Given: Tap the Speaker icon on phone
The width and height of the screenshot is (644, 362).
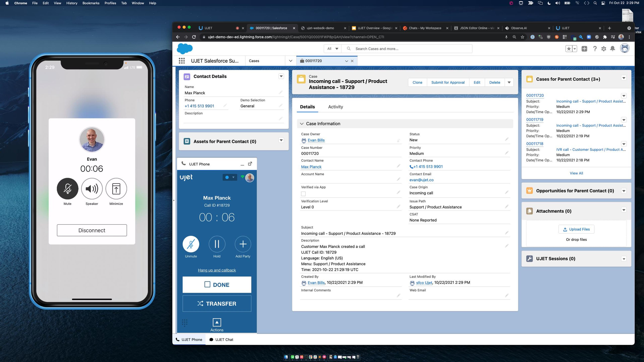Looking at the screenshot, I should [x=92, y=189].
